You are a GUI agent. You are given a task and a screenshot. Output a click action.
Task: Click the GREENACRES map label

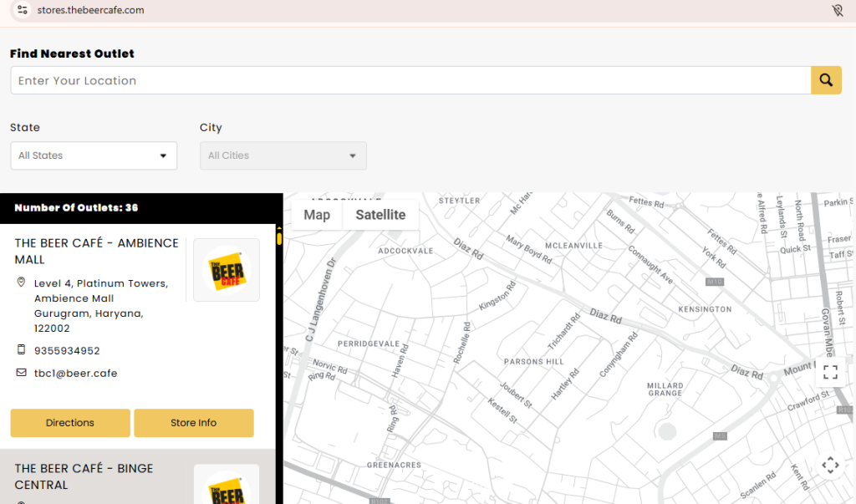[395, 466]
